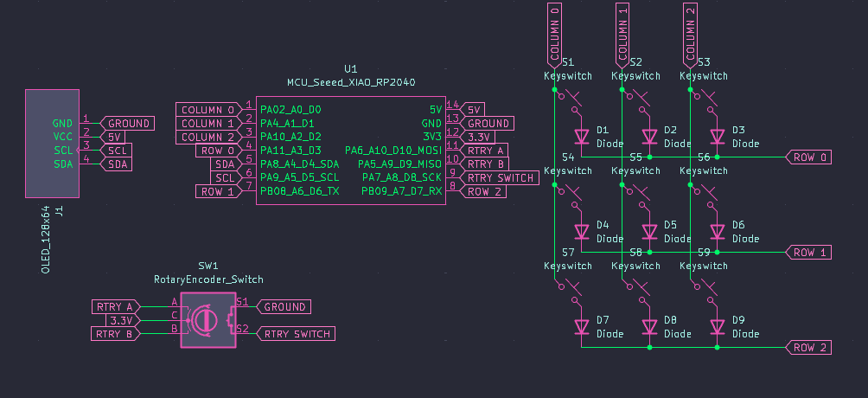Select the D7 diode symbol
Screen dimensions: 868x398
click(x=581, y=326)
